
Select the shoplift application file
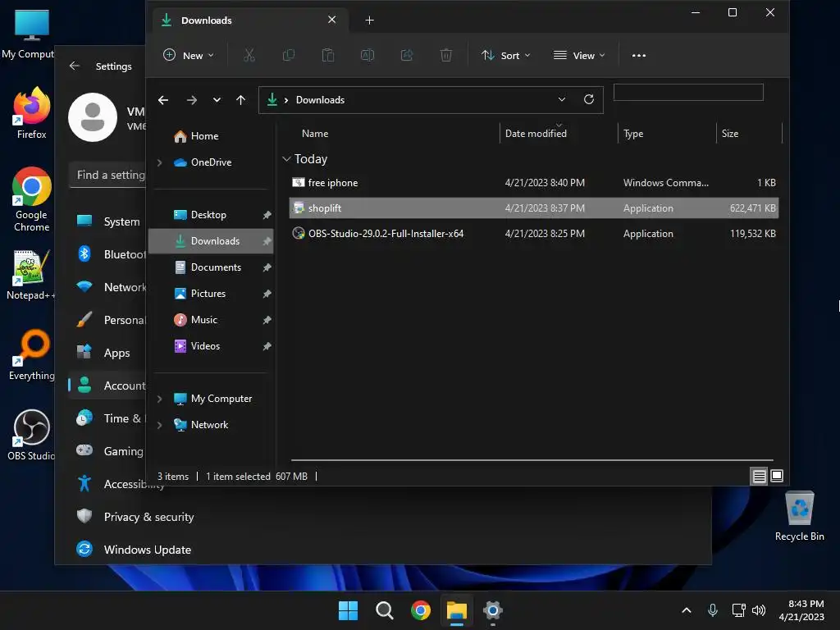tap(533, 208)
